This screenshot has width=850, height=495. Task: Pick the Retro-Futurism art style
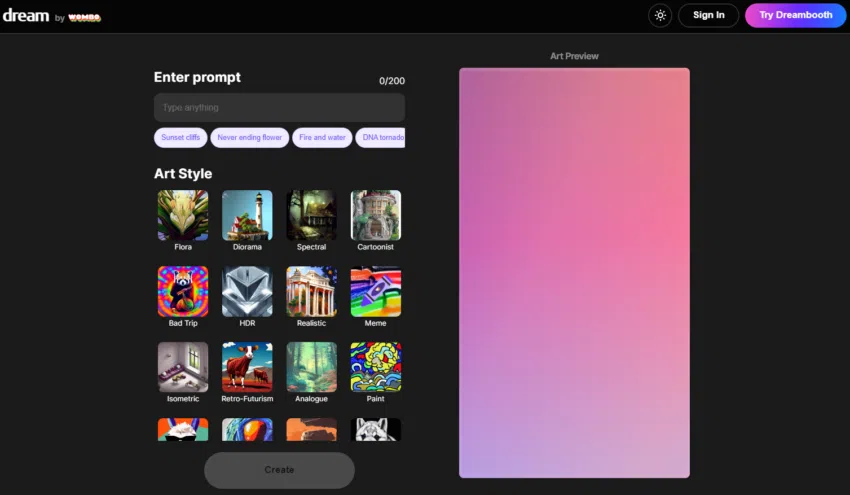coord(247,367)
